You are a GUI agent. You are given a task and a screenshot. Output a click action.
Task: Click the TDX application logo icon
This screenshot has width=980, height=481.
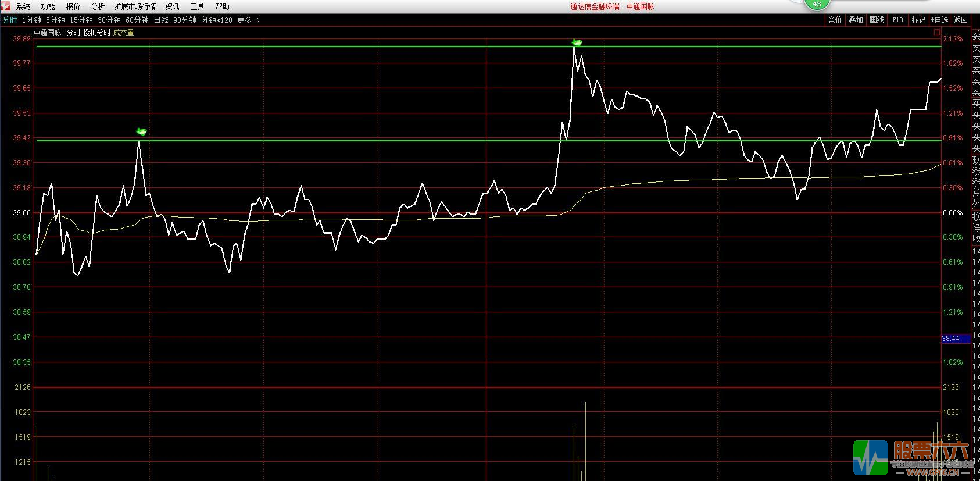5,6
